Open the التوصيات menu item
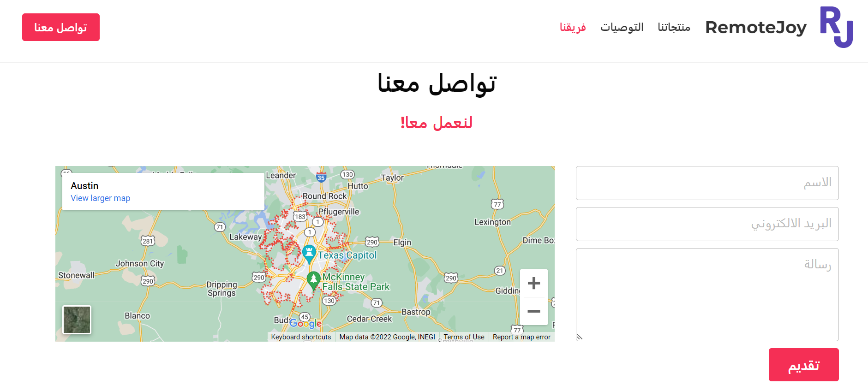The image size is (868, 385). point(622,27)
